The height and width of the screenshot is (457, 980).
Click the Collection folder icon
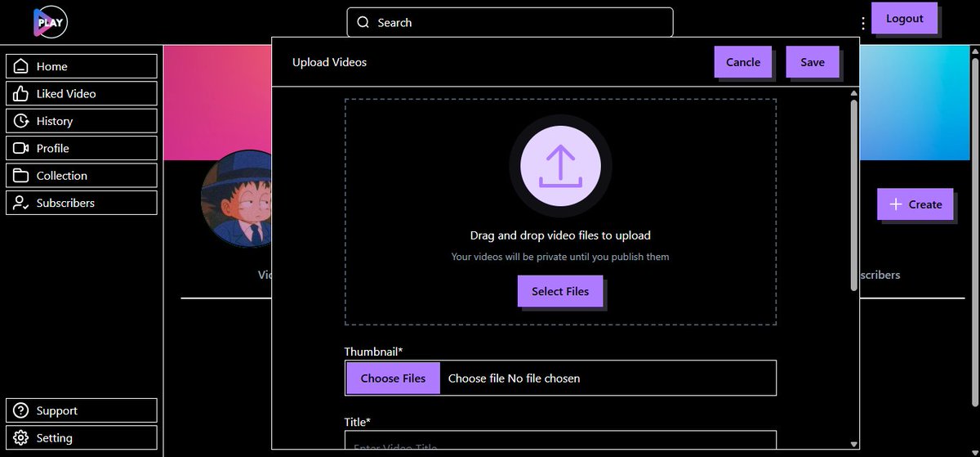[21, 175]
